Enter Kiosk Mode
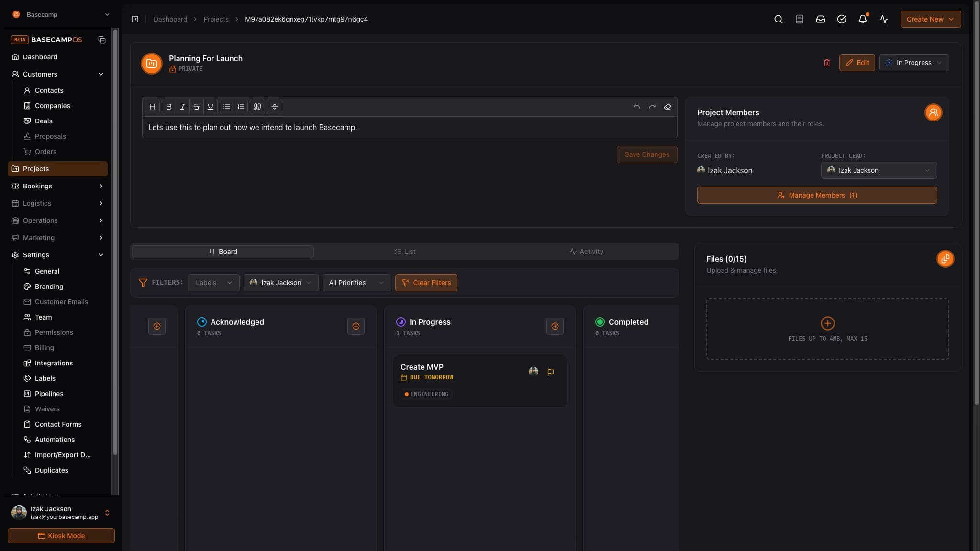This screenshot has width=980, height=551. 61,536
